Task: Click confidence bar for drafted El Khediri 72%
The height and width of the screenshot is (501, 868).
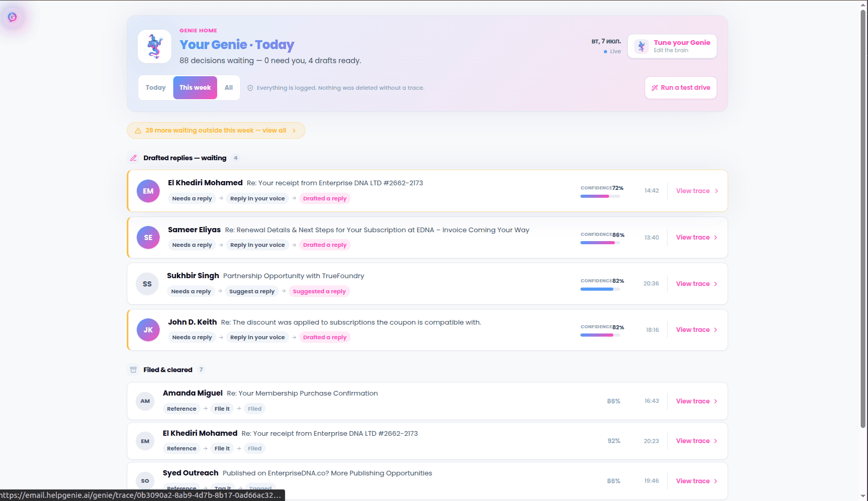Action: tap(600, 196)
